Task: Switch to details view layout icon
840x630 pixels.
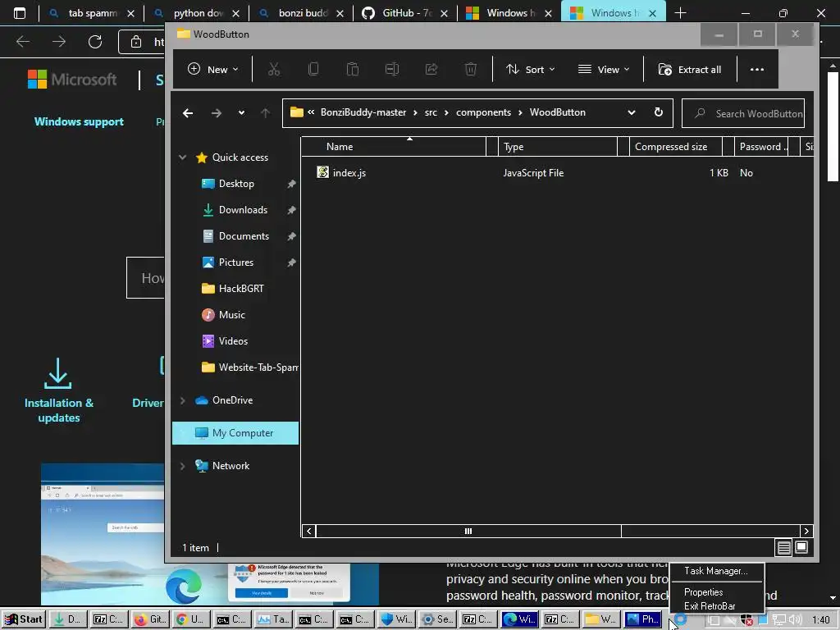Action: (x=783, y=547)
